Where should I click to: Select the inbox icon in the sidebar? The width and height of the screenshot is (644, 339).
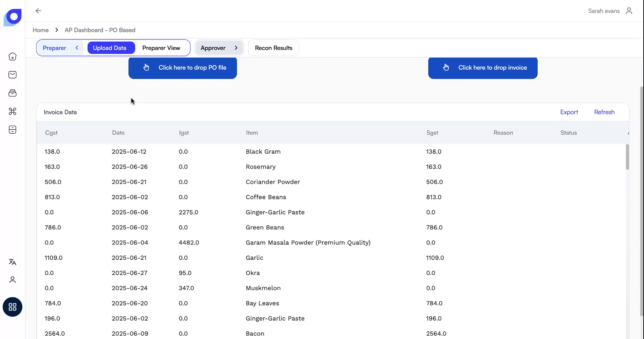click(12, 75)
